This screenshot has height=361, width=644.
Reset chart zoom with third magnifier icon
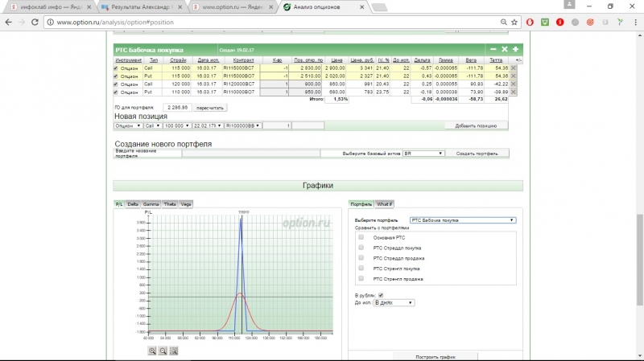(173, 351)
